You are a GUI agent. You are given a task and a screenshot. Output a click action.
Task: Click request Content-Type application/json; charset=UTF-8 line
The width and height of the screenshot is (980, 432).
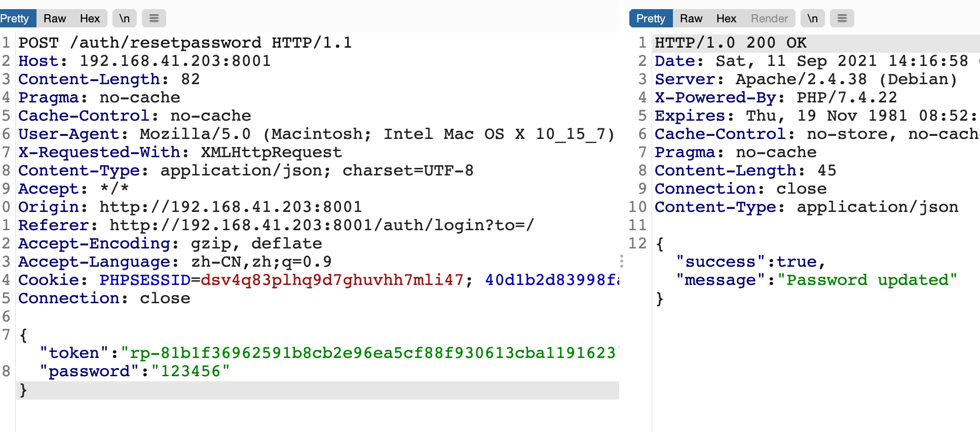(246, 170)
